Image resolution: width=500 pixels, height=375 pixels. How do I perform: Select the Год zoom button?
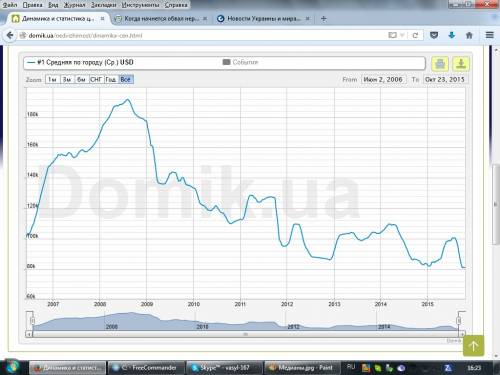coord(111,79)
